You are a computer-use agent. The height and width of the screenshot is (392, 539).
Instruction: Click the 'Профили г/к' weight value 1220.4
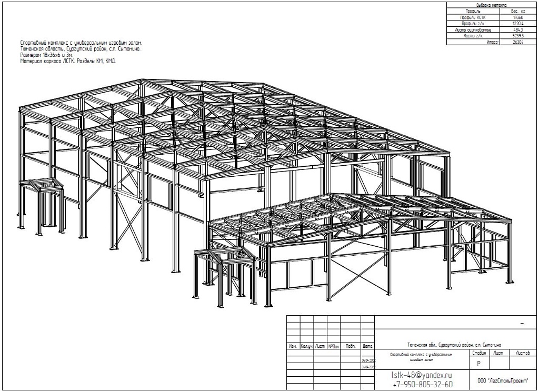[x=519, y=24]
